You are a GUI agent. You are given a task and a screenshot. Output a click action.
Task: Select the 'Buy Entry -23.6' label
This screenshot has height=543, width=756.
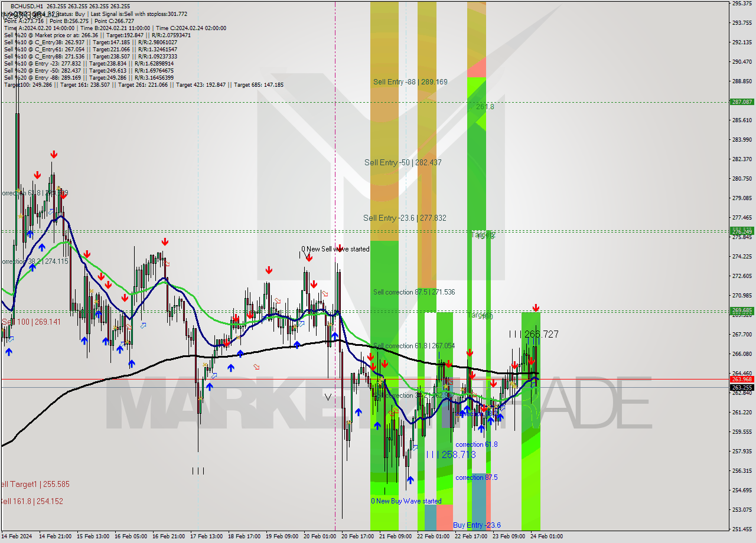pyautogui.click(x=477, y=525)
